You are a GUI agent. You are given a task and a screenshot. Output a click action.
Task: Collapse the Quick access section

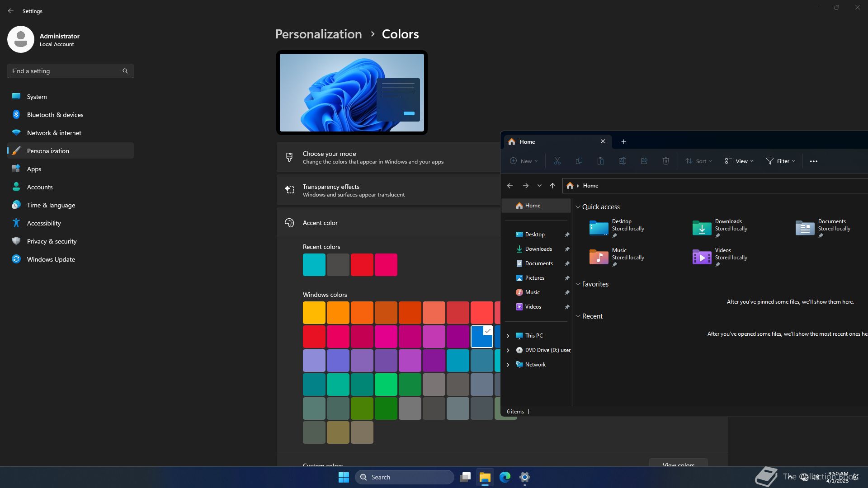[578, 207]
